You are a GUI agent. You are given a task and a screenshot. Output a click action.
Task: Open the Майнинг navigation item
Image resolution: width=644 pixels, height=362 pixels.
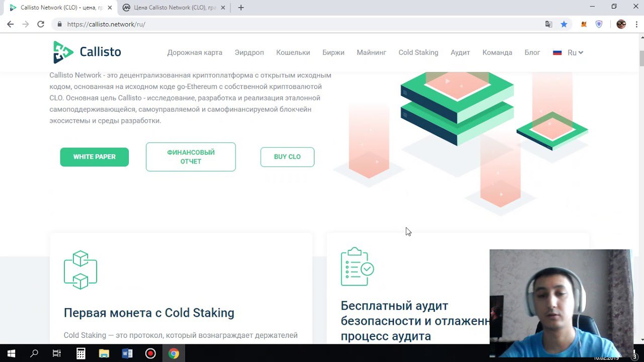click(371, 52)
